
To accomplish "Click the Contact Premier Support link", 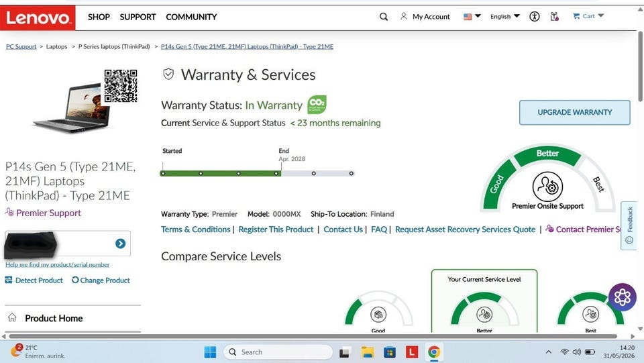I will point(583,229).
